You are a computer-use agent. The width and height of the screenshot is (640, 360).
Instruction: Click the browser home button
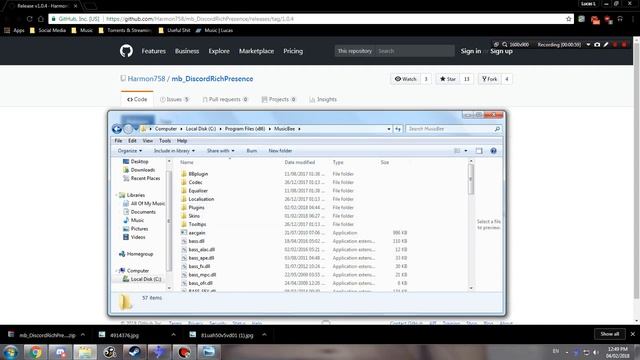41,19
